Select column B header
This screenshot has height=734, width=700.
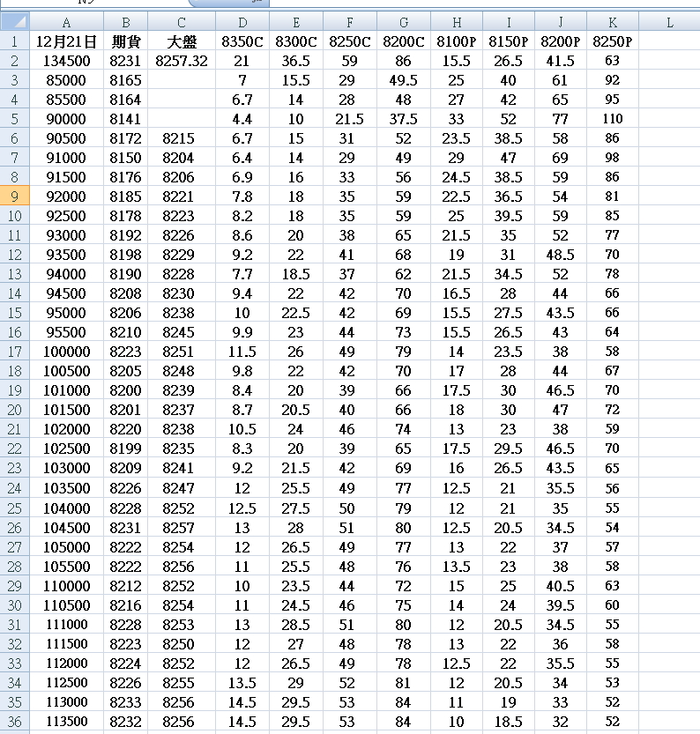pyautogui.click(x=125, y=21)
